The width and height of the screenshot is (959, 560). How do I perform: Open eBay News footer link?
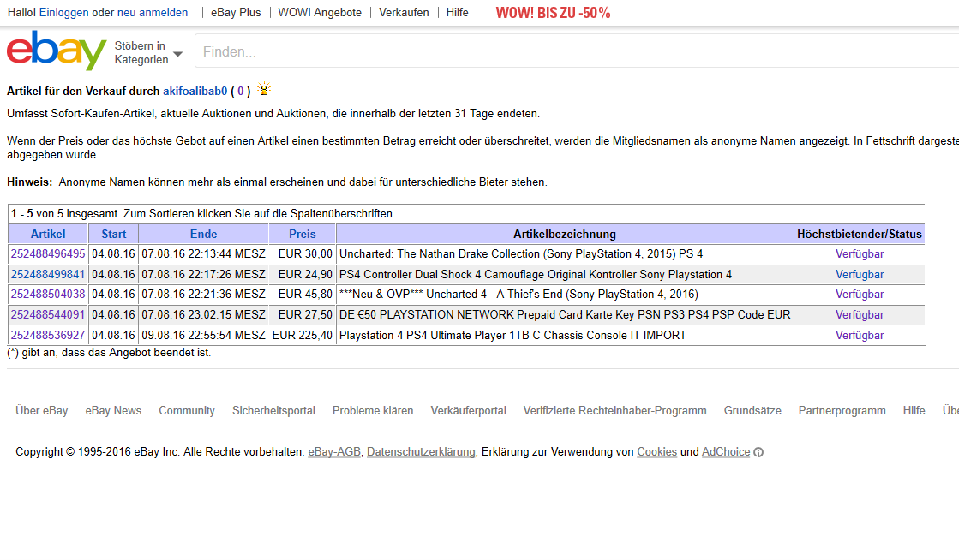tap(113, 411)
